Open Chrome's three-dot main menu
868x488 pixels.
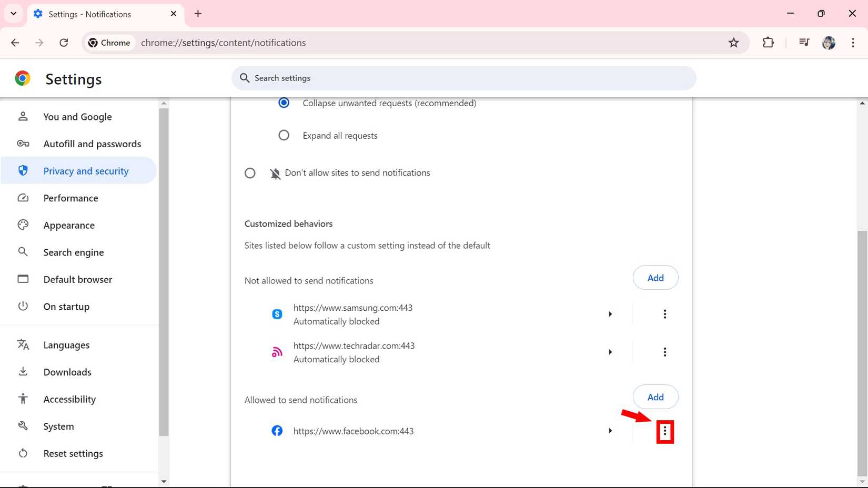(853, 43)
